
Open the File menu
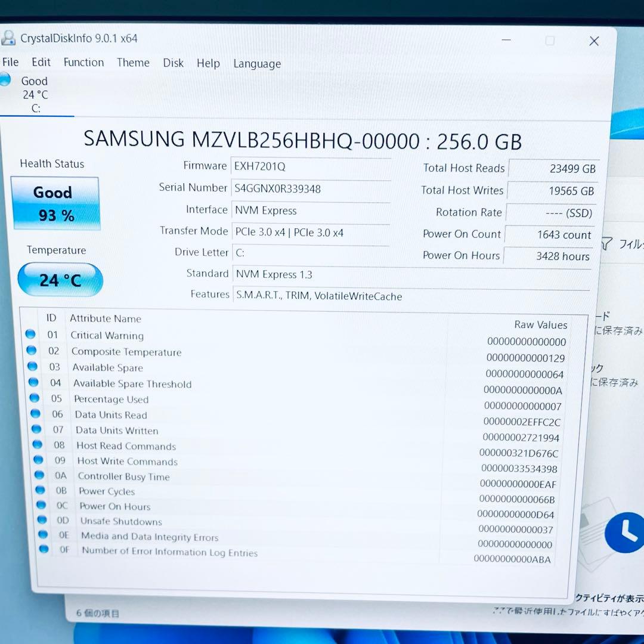coord(10,62)
